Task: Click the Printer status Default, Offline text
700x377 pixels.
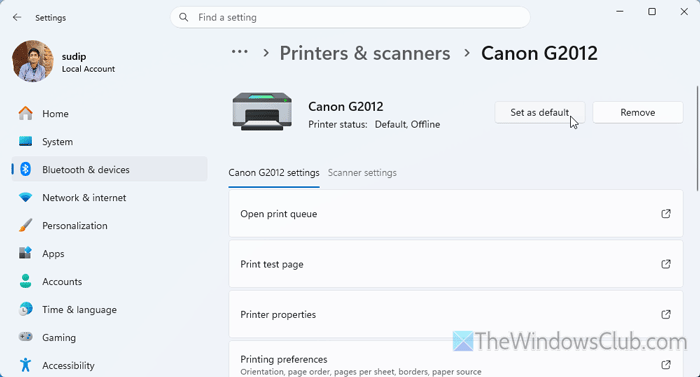Action: click(x=374, y=125)
